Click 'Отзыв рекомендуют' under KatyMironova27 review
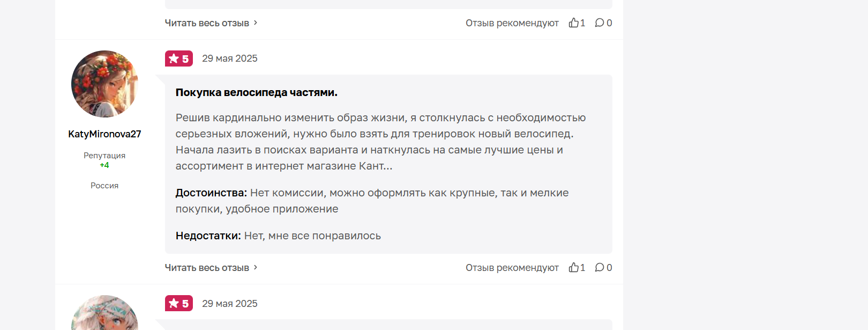The height and width of the screenshot is (330, 868). click(512, 268)
